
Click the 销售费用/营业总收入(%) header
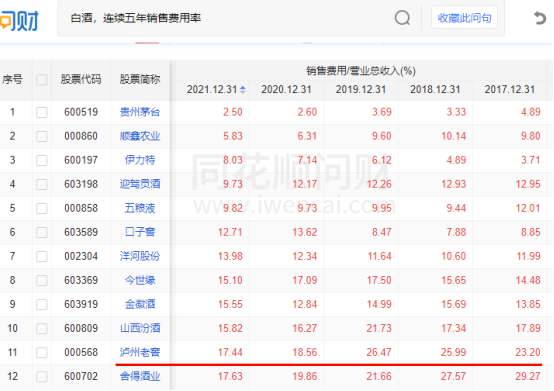click(361, 71)
